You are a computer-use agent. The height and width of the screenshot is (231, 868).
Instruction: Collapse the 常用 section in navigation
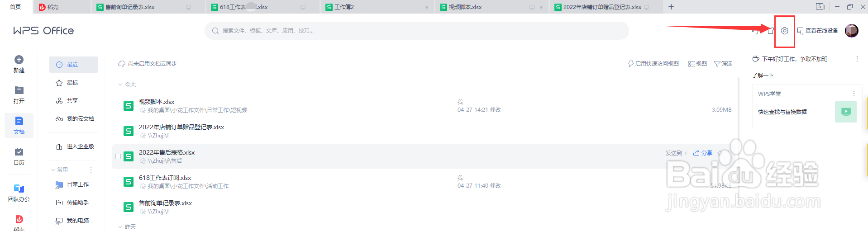[x=53, y=170]
